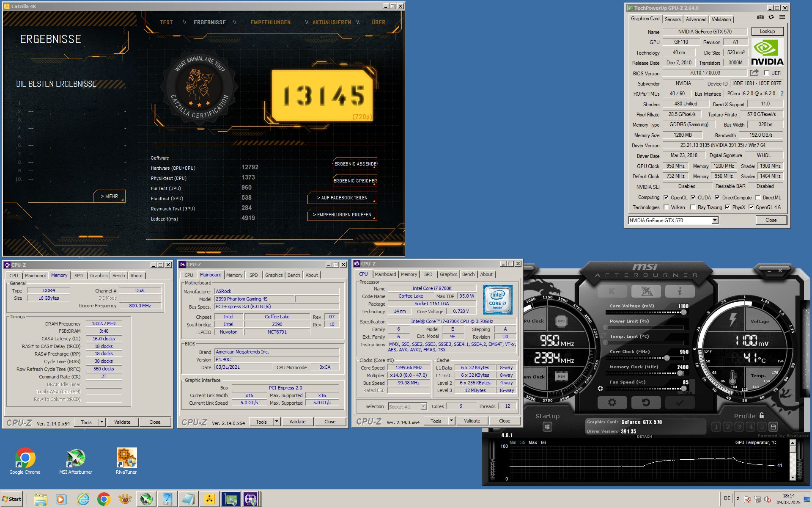The height and width of the screenshot is (508, 812).
Task: Open Internet Explorer from taskbar
Action: [83, 499]
